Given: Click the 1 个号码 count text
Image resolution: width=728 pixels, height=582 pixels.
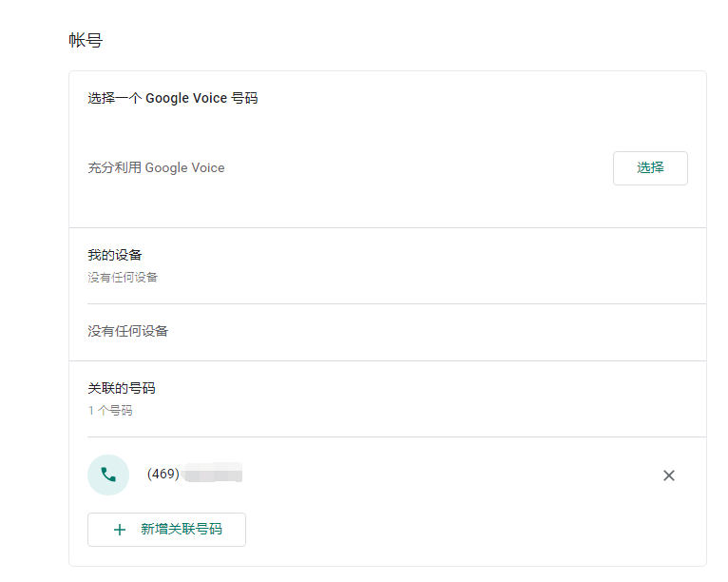Looking at the screenshot, I should (110, 411).
